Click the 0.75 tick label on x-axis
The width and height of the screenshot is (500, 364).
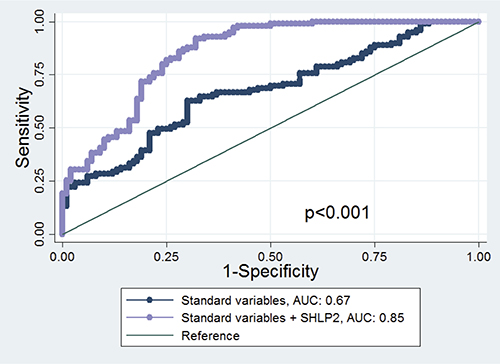375,257
